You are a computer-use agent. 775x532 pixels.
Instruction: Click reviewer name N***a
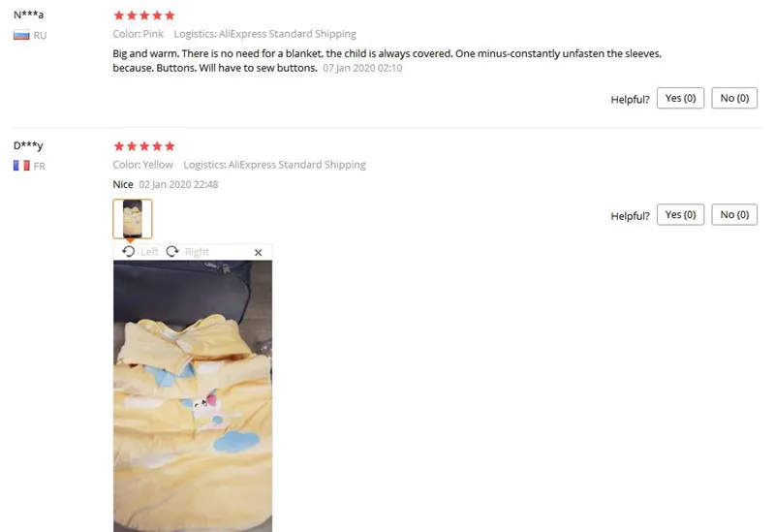click(x=28, y=15)
